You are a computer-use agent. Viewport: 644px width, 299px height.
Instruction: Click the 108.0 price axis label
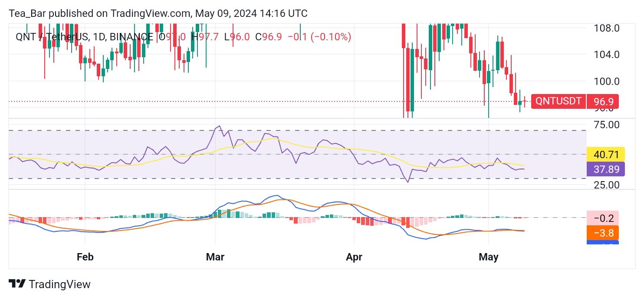click(606, 28)
